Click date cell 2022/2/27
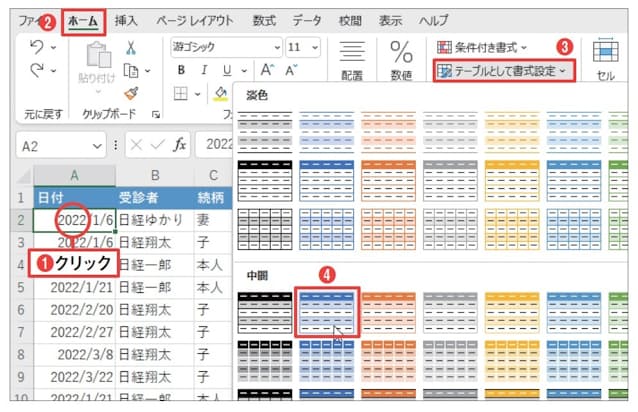 (74, 332)
